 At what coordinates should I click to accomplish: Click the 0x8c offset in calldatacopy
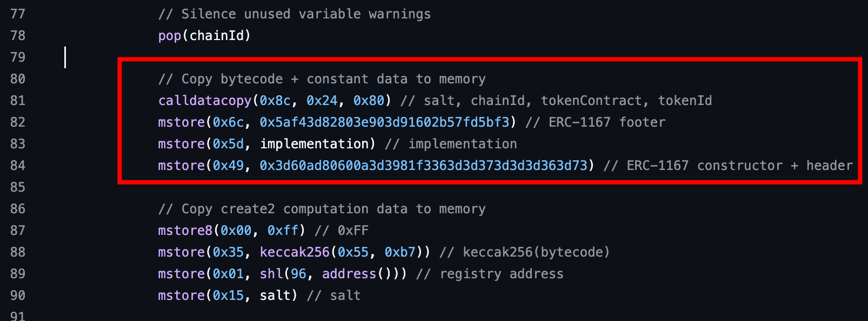(275, 101)
